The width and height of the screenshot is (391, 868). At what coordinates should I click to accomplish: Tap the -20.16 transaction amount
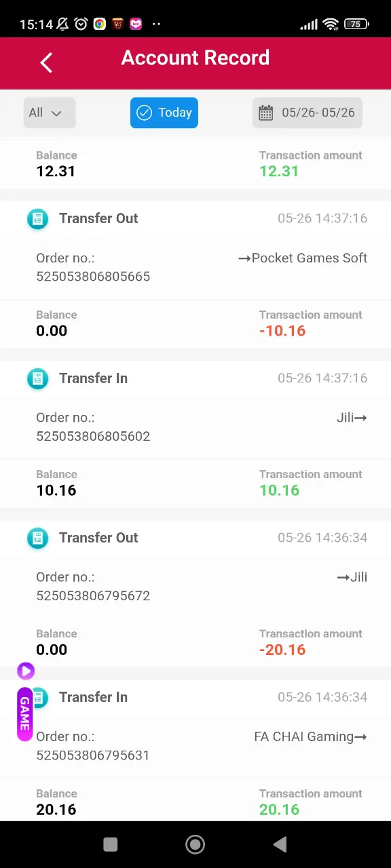point(282,650)
